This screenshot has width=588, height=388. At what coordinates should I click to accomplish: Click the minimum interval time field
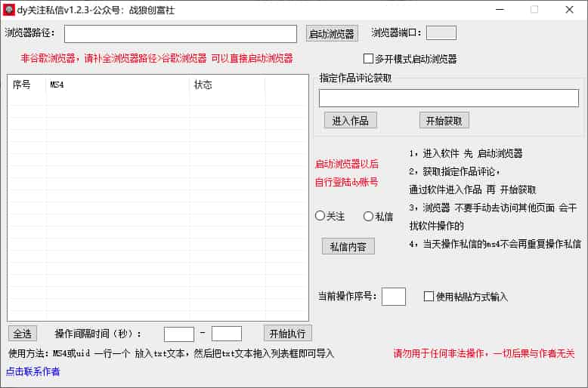(178, 334)
